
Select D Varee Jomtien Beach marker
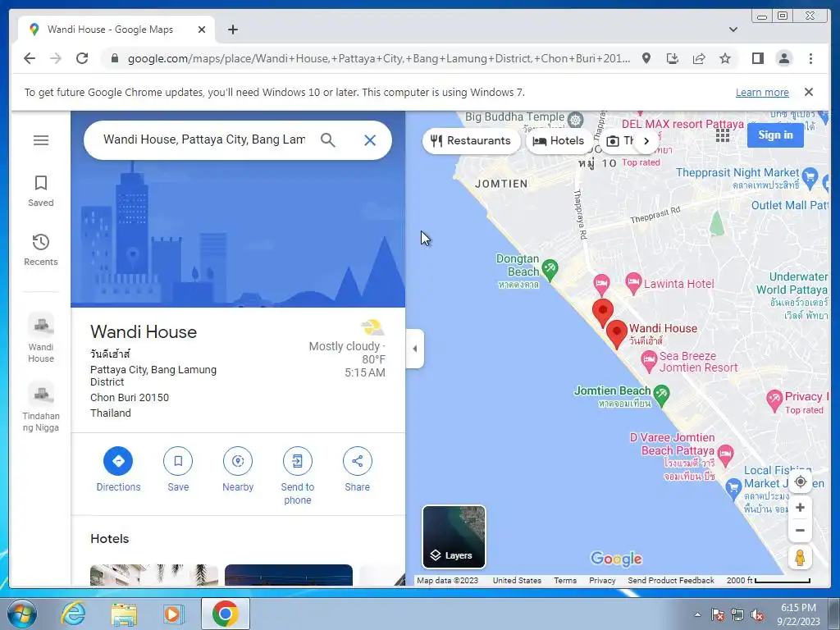(725, 454)
